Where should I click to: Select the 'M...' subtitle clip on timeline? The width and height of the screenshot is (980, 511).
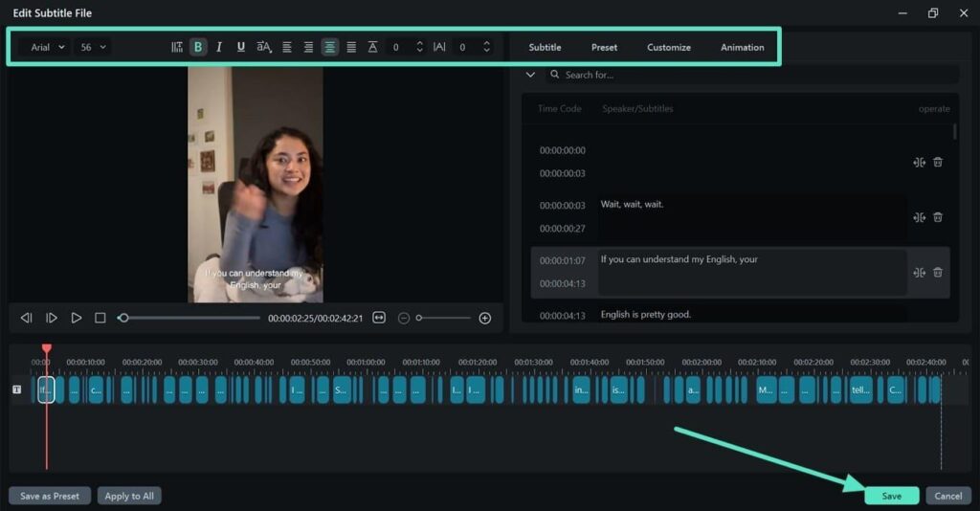767,389
